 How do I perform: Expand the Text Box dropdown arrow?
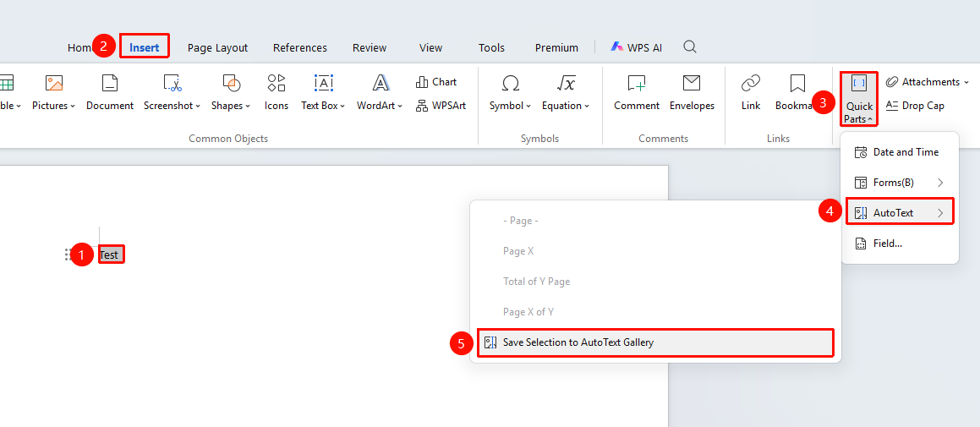tap(343, 107)
